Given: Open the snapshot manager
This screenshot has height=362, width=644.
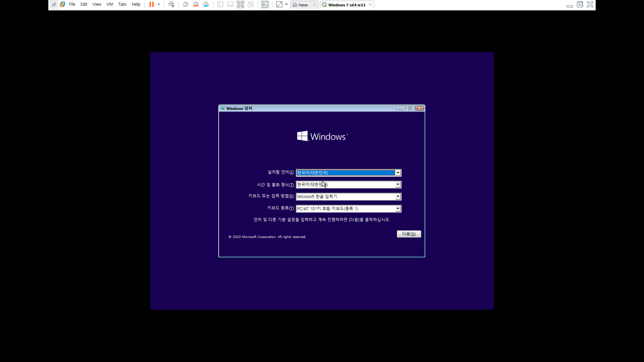Looking at the screenshot, I should coord(206,5).
